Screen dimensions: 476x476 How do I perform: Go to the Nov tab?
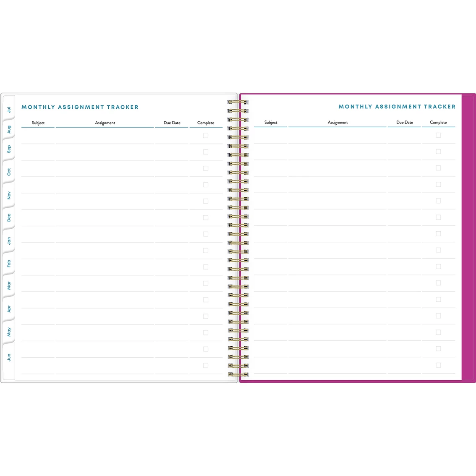pyautogui.click(x=9, y=195)
